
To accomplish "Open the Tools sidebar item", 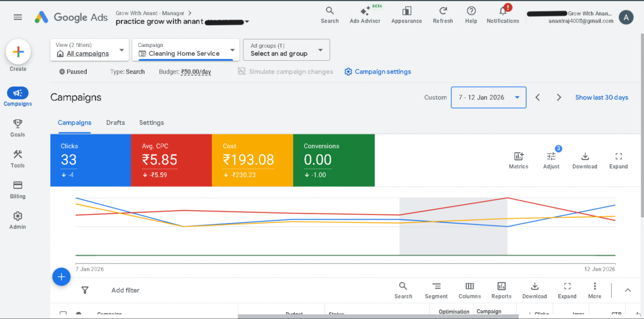I will click(18, 158).
